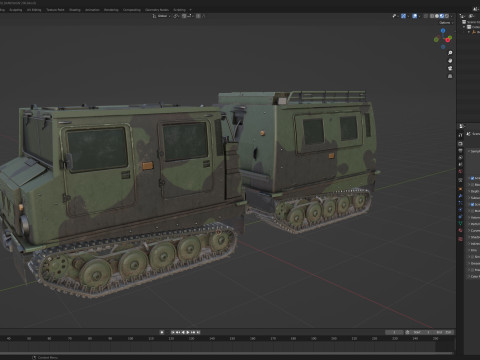The width and height of the screenshot is (480, 360).
Task: Jump to the timeline start frame
Action: pos(173,332)
